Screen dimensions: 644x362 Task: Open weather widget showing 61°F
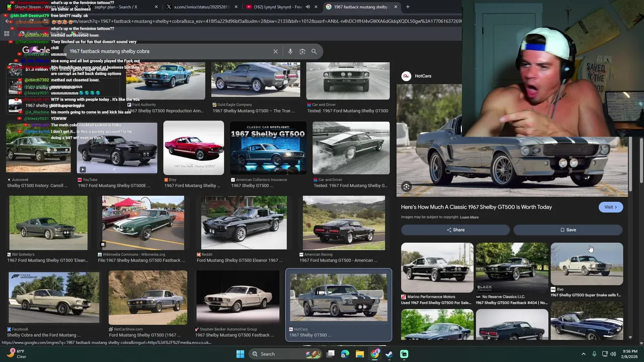tap(16, 354)
